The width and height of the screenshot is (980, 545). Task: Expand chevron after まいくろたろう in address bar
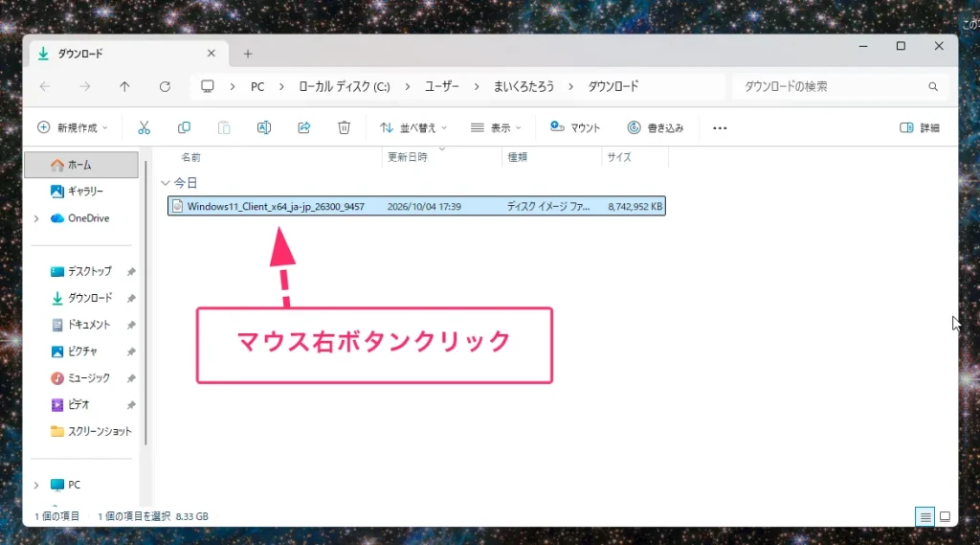570,86
